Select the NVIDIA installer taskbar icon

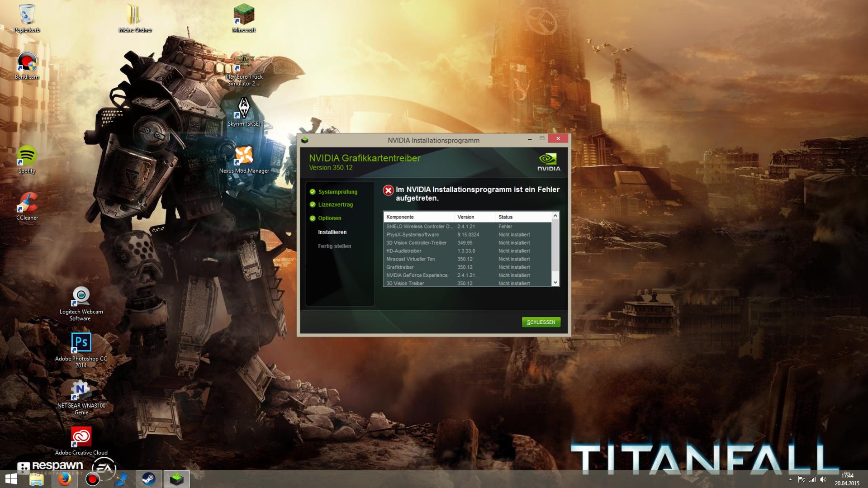coord(176,479)
